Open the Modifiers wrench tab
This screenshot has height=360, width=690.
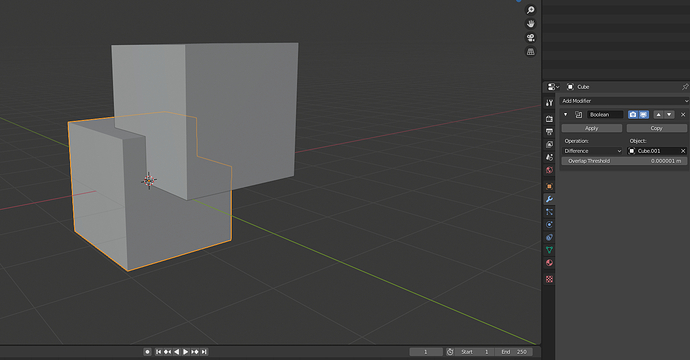tap(549, 199)
